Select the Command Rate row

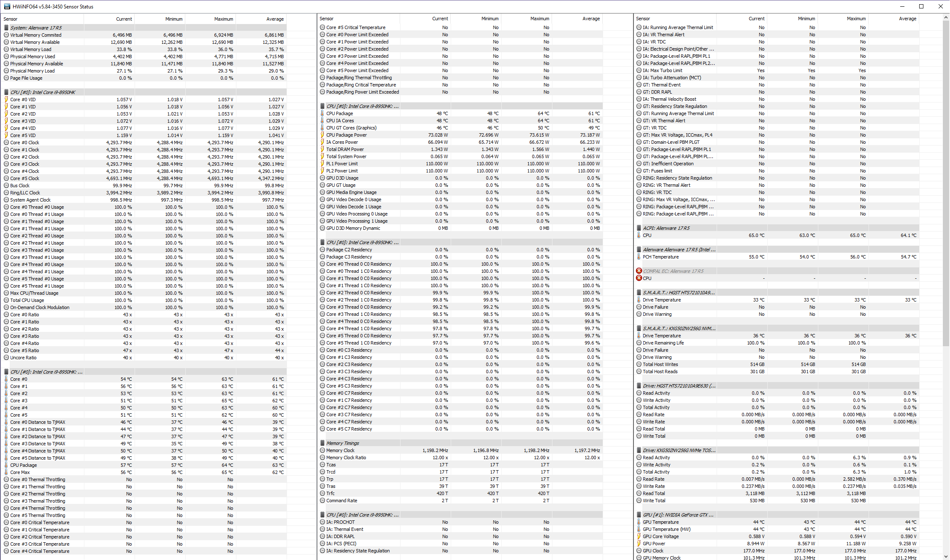click(x=460, y=501)
